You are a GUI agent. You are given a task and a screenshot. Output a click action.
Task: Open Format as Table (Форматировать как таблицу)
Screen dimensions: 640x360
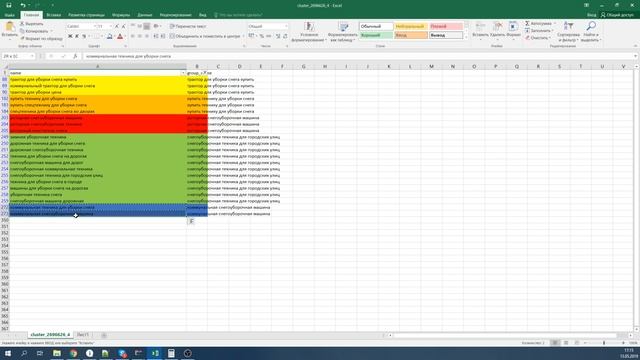tap(343, 32)
